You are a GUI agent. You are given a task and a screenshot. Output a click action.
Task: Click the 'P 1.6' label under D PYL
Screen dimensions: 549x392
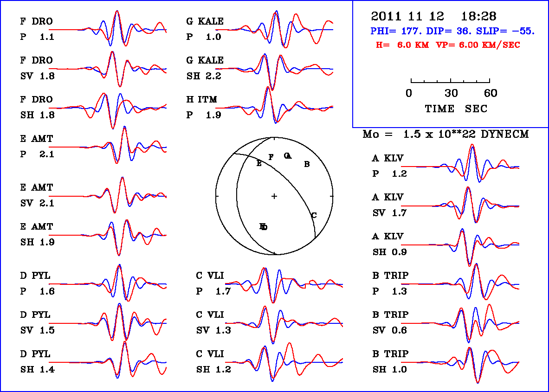37,291
